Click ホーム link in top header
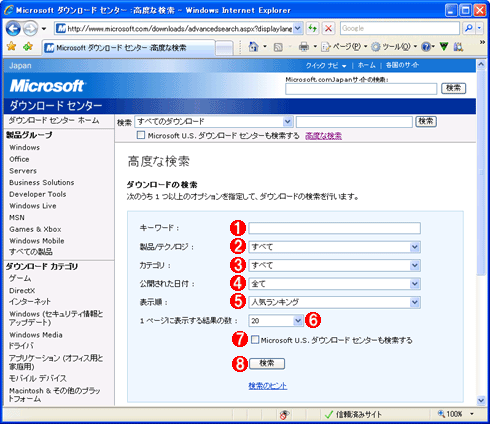This screenshot has width=490, height=424. tap(366, 65)
